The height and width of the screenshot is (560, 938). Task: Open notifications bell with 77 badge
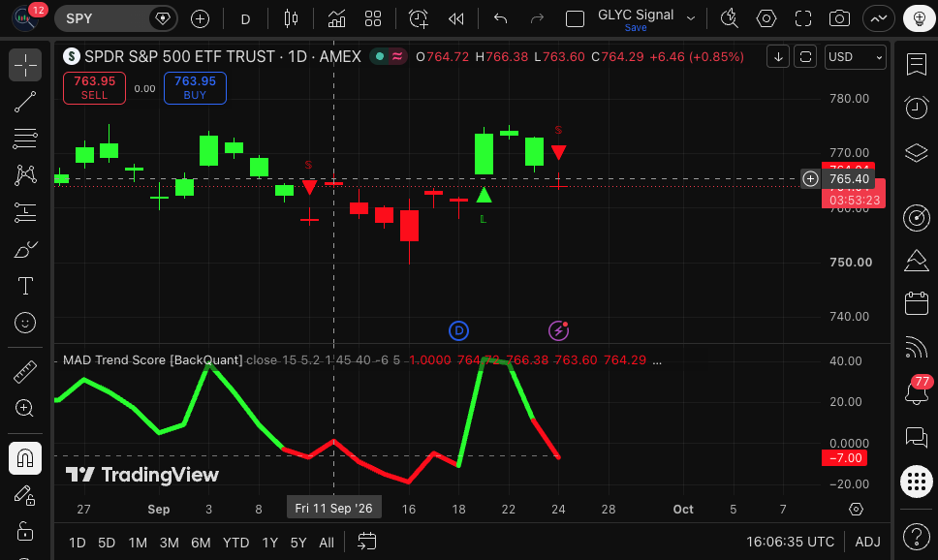(x=917, y=391)
